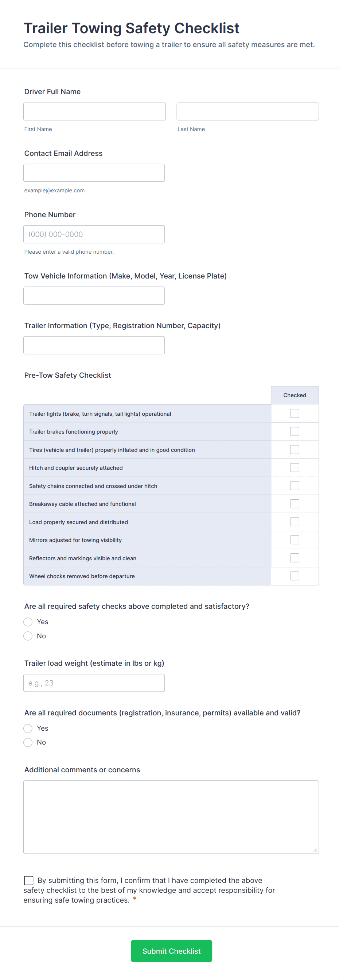Mark Safety chains connected as checked
Screen dimensions: 339x980
coord(295,485)
